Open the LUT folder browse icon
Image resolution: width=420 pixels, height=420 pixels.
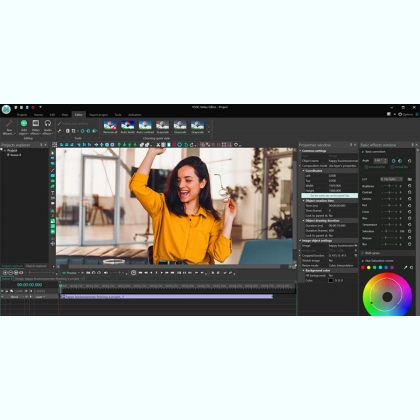click(x=410, y=179)
